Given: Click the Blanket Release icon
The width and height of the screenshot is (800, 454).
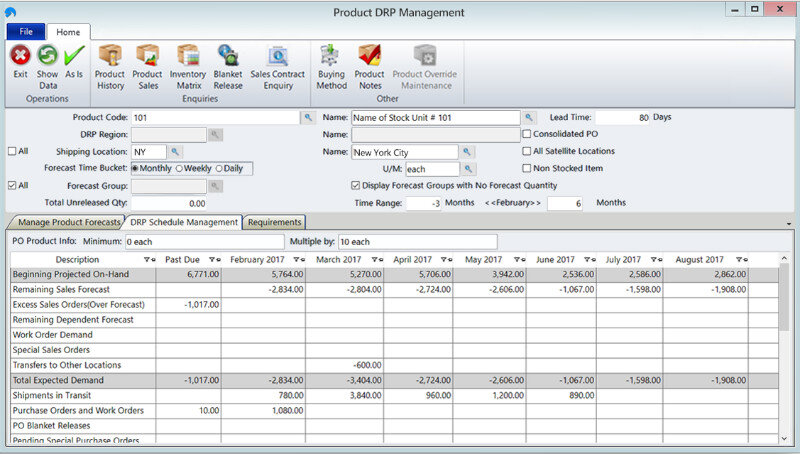Looking at the screenshot, I should [x=228, y=56].
